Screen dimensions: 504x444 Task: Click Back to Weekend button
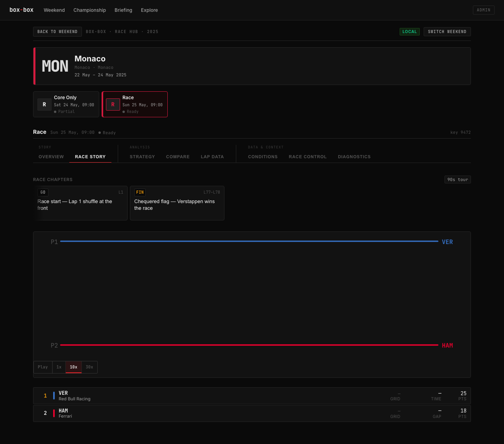57,31
